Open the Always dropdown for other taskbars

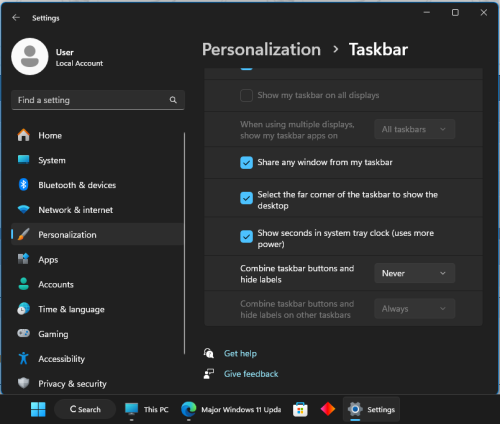pyautogui.click(x=414, y=309)
